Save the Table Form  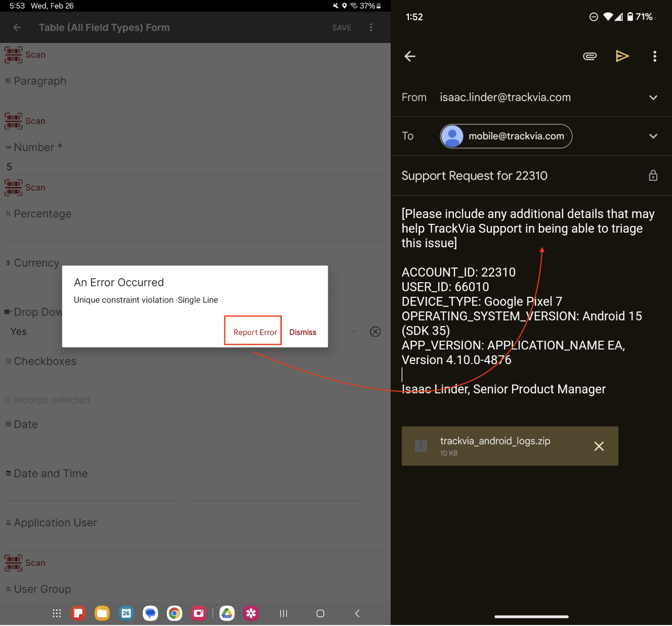pos(342,28)
